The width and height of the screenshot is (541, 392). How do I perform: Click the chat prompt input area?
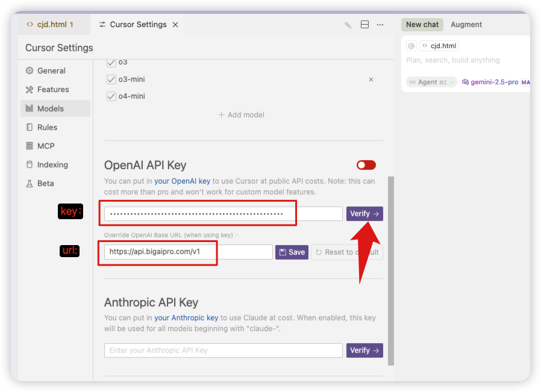coord(466,60)
